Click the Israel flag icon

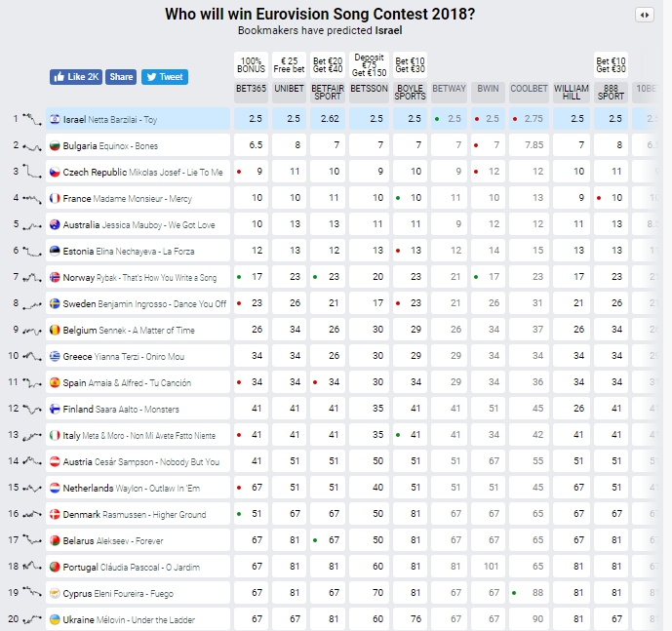tap(55, 120)
